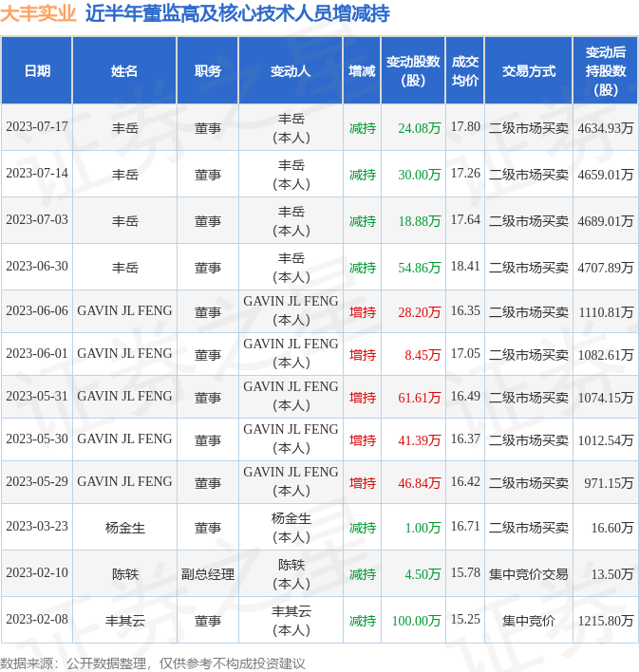This screenshot has width=639, height=672.
Task: Select date cell 2023-06-01
Action: click(x=37, y=354)
